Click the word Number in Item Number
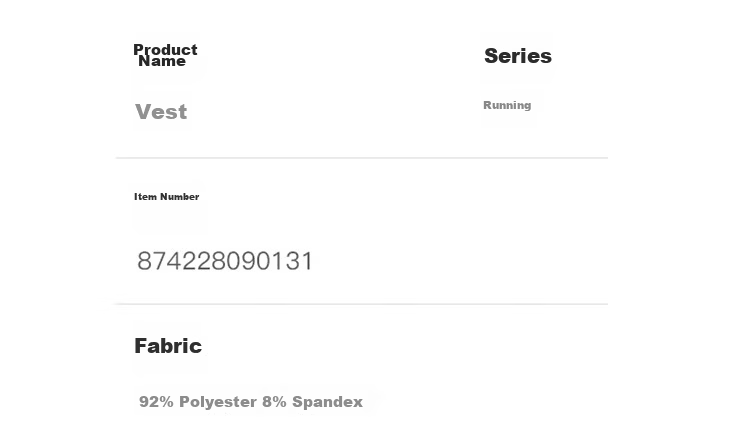Screen dimensions: 750x426 pos(179,197)
